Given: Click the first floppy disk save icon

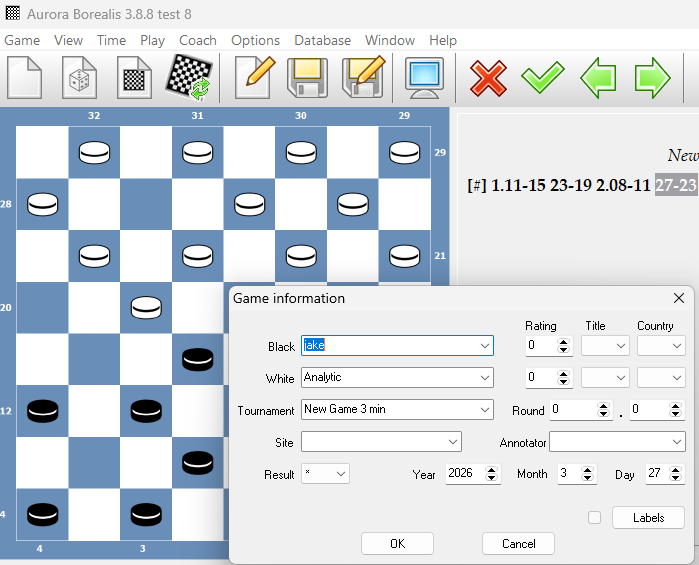Looking at the screenshot, I should (308, 78).
